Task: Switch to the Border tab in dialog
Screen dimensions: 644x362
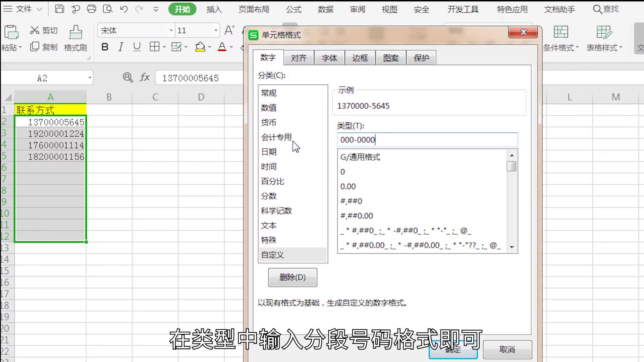Action: [360, 58]
